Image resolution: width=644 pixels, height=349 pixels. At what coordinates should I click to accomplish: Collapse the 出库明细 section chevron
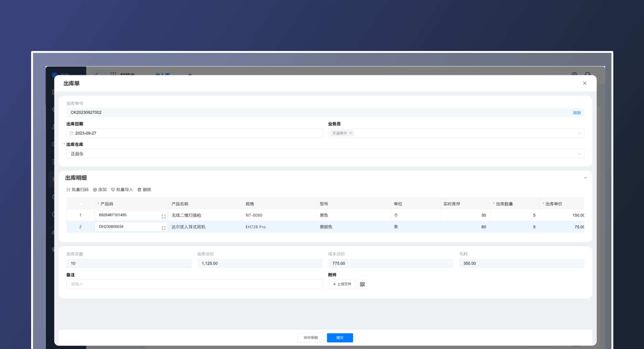(x=585, y=178)
